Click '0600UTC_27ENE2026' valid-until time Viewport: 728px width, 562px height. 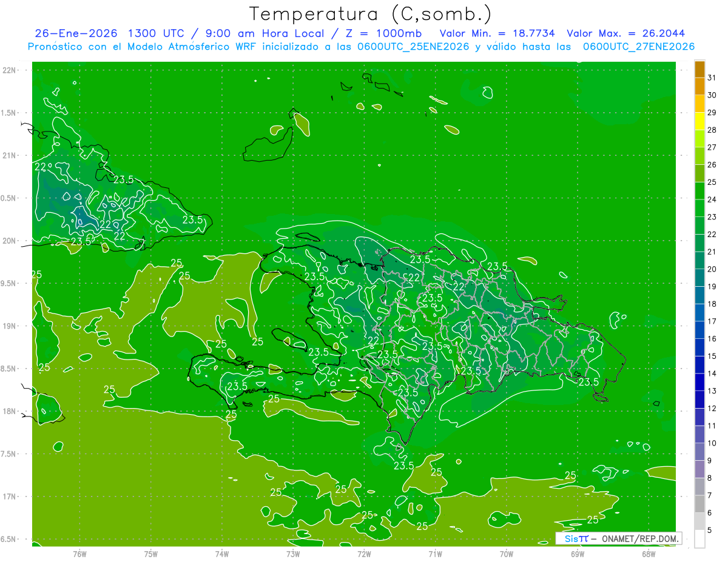pos(639,47)
